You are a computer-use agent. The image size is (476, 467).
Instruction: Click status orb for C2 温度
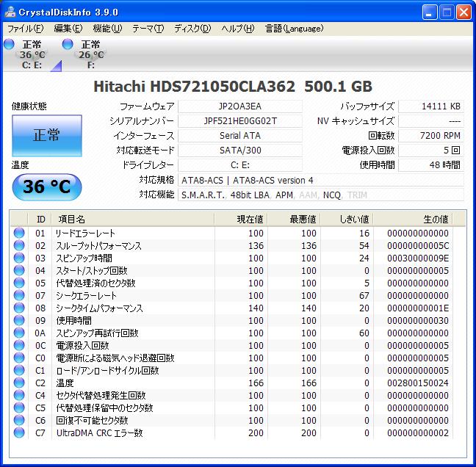click(19, 383)
